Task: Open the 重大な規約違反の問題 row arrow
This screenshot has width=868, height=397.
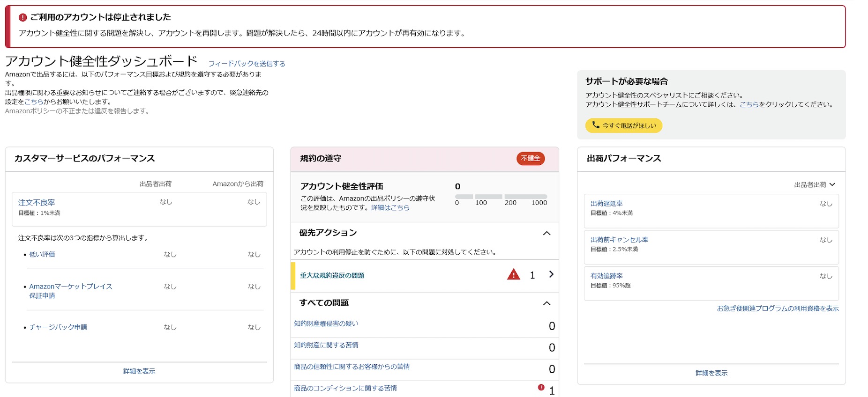Action: coord(551,274)
